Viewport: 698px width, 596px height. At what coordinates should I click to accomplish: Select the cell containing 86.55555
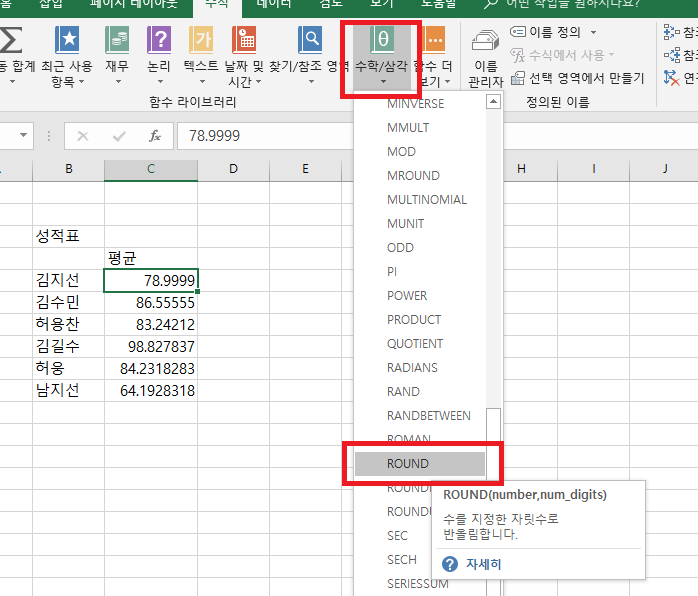(x=151, y=303)
